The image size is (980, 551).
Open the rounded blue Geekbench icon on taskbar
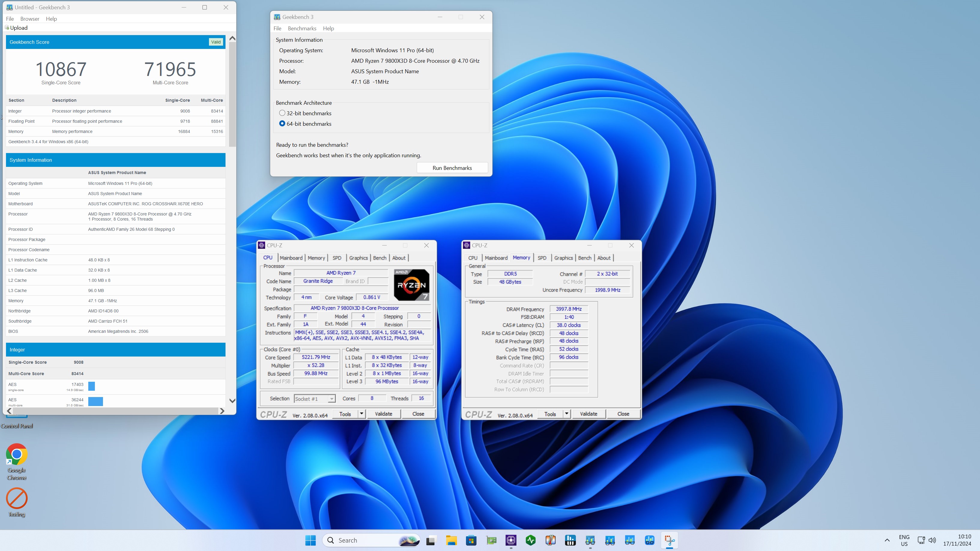(649, 540)
